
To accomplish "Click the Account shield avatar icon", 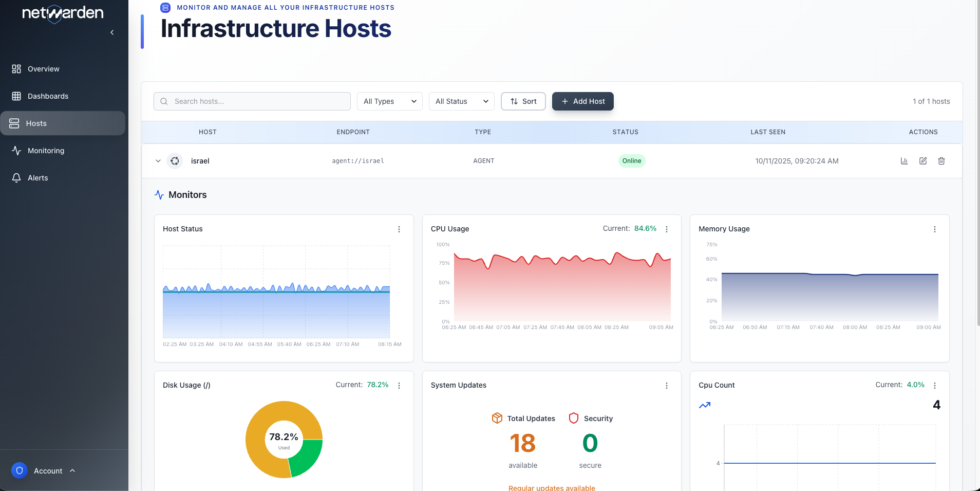I will [20, 470].
